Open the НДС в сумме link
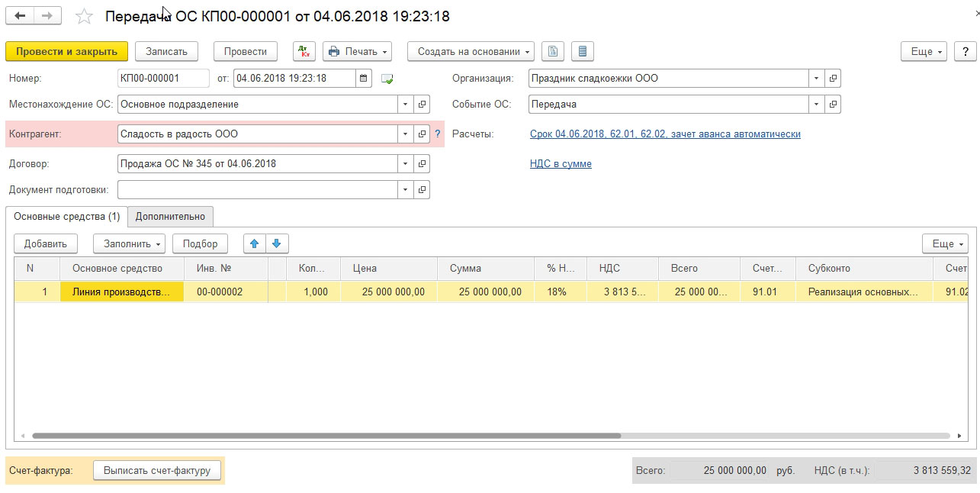Screen dimensions: 980x493 561,163
